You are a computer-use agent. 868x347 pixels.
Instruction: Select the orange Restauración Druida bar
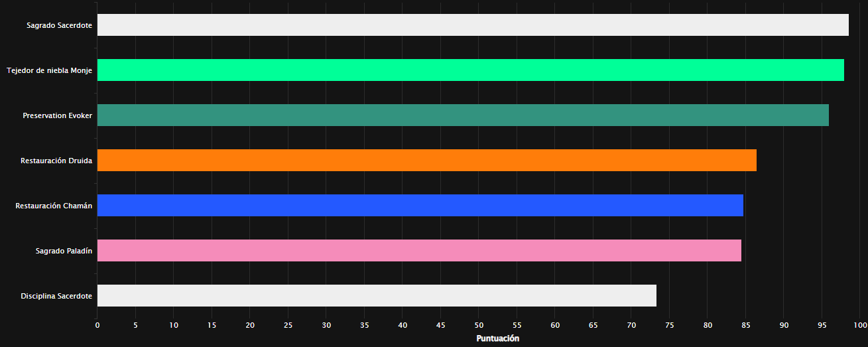[426, 161]
